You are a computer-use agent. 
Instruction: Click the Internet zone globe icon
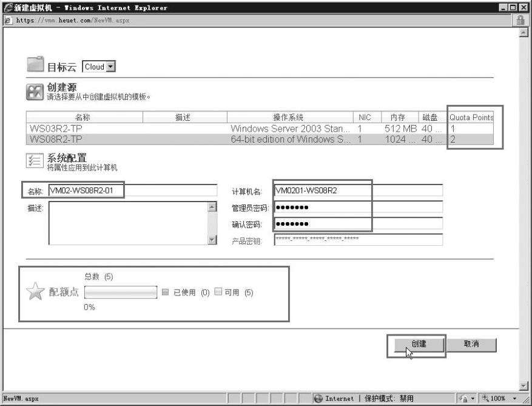pos(318,398)
